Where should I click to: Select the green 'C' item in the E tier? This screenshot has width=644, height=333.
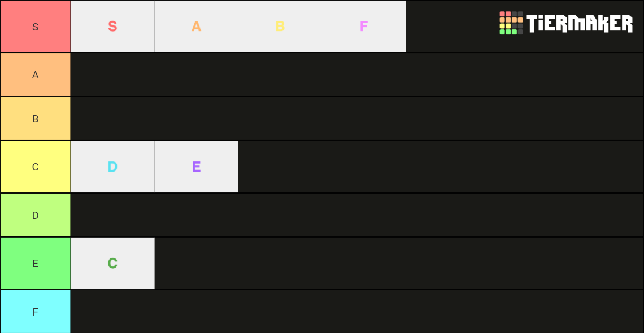point(112,263)
